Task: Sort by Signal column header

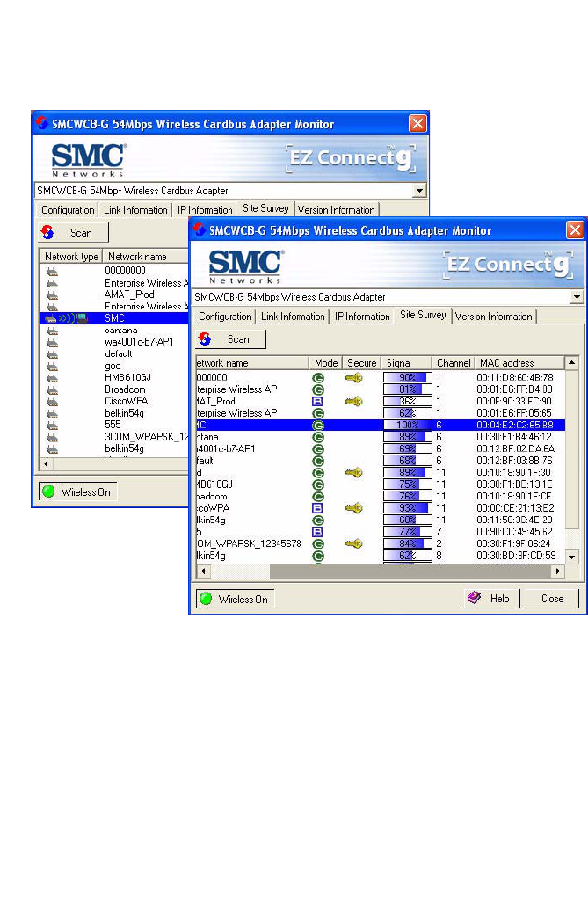Action: pyautogui.click(x=407, y=362)
